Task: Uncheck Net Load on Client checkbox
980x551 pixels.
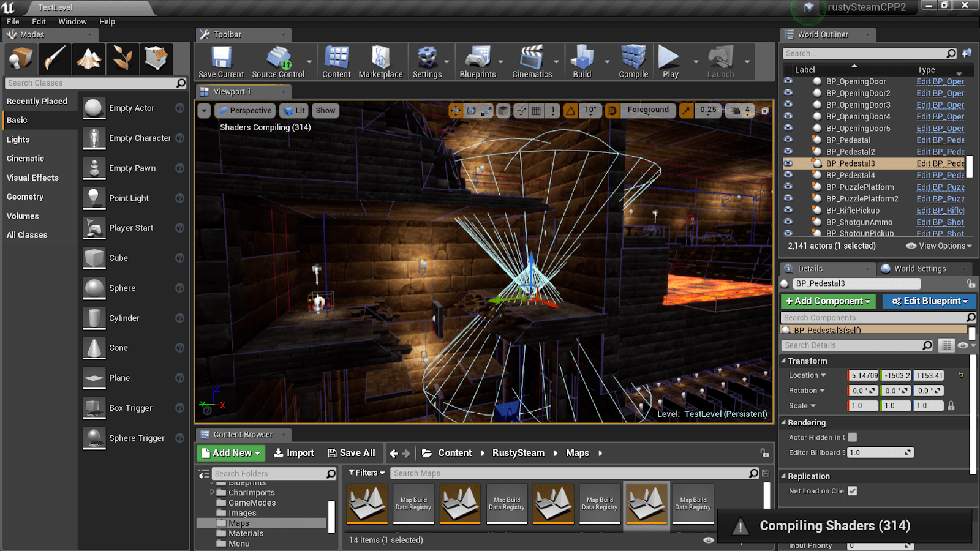Action: [853, 491]
